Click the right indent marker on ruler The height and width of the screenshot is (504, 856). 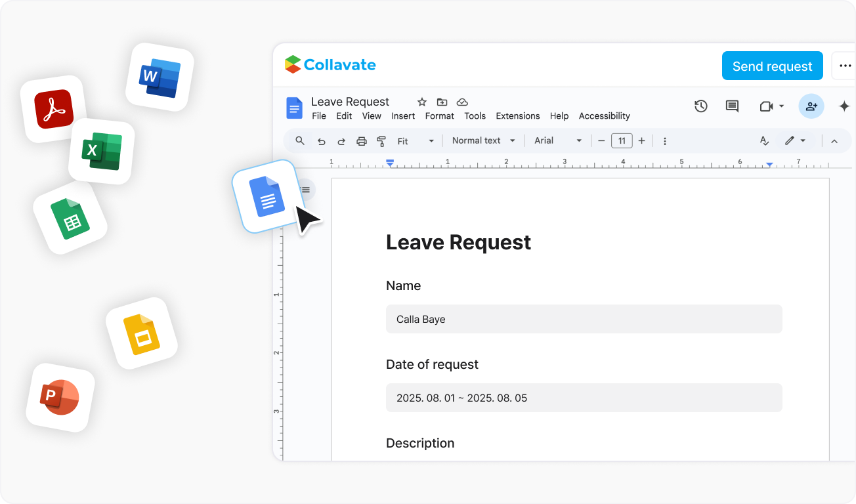pos(769,164)
